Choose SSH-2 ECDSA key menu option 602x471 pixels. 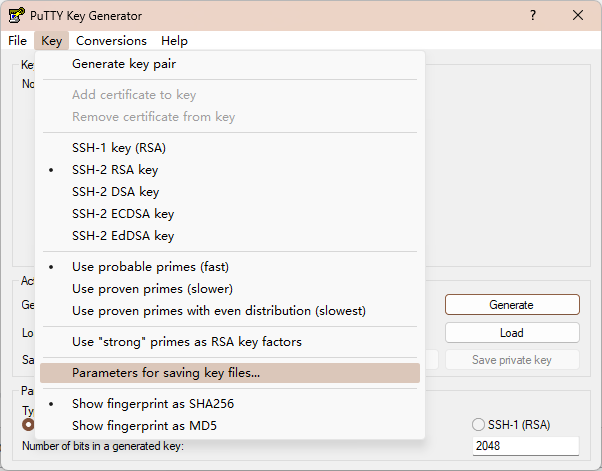(x=123, y=214)
